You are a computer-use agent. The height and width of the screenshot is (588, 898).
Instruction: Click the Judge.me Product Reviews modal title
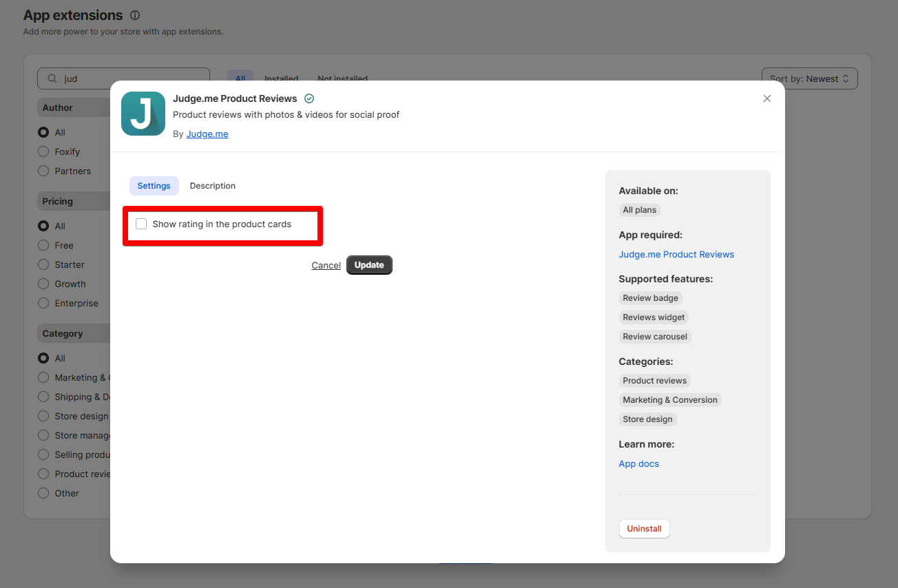click(x=235, y=98)
